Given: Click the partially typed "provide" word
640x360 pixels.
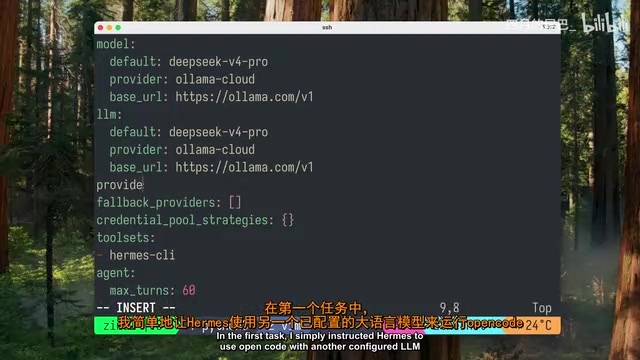Looking at the screenshot, I should click(x=119, y=185).
